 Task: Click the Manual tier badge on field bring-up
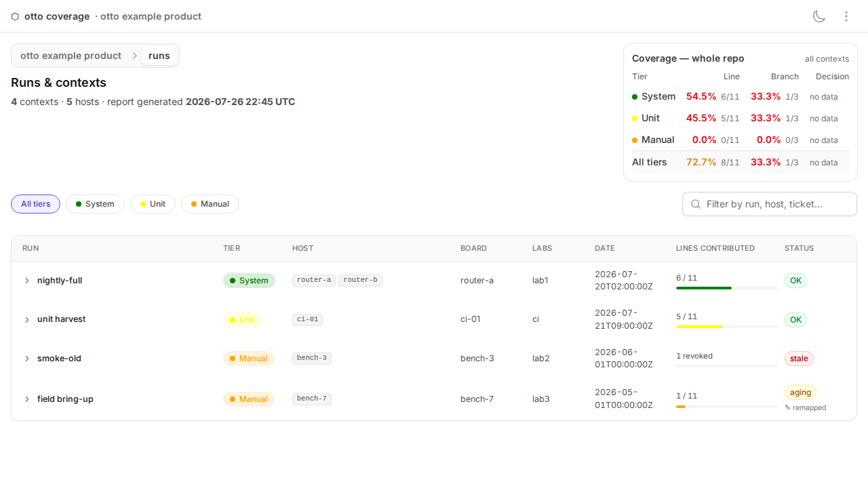[249, 399]
